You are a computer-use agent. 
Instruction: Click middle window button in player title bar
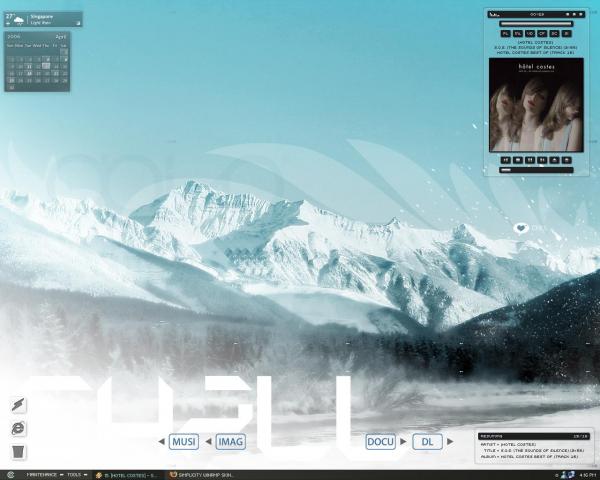click(x=574, y=15)
